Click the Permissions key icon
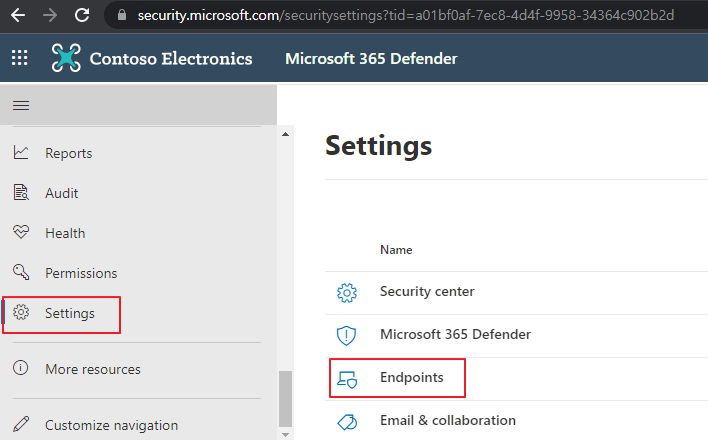Viewport: 708px width, 440px height. 21,272
